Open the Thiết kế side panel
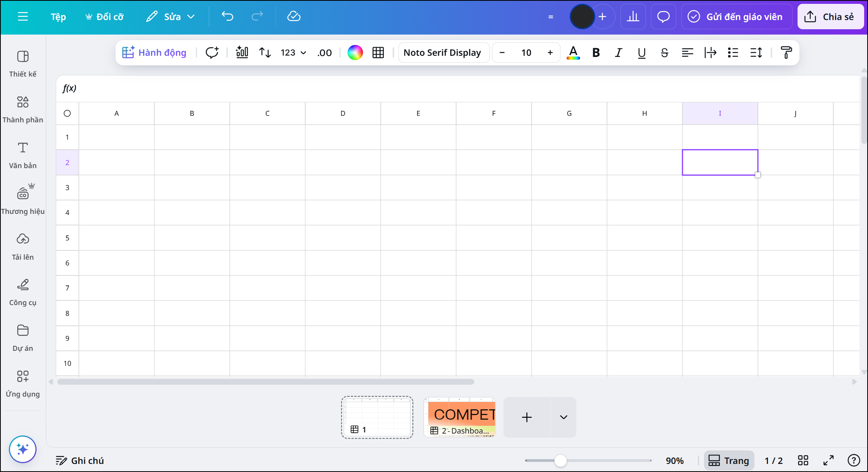This screenshot has width=868, height=472. click(23, 64)
